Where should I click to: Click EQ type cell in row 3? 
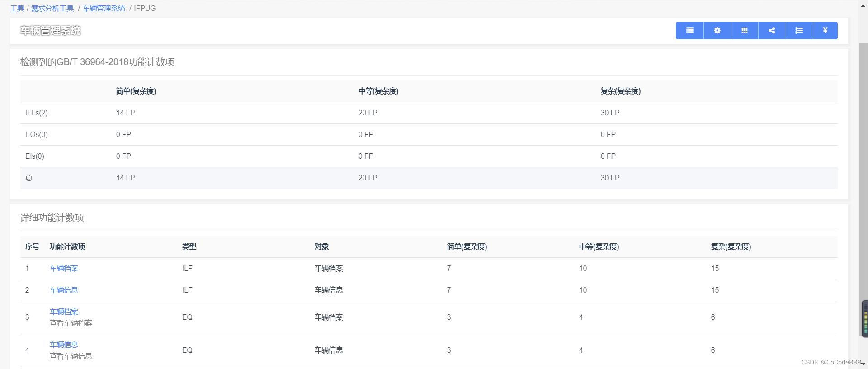tap(187, 317)
